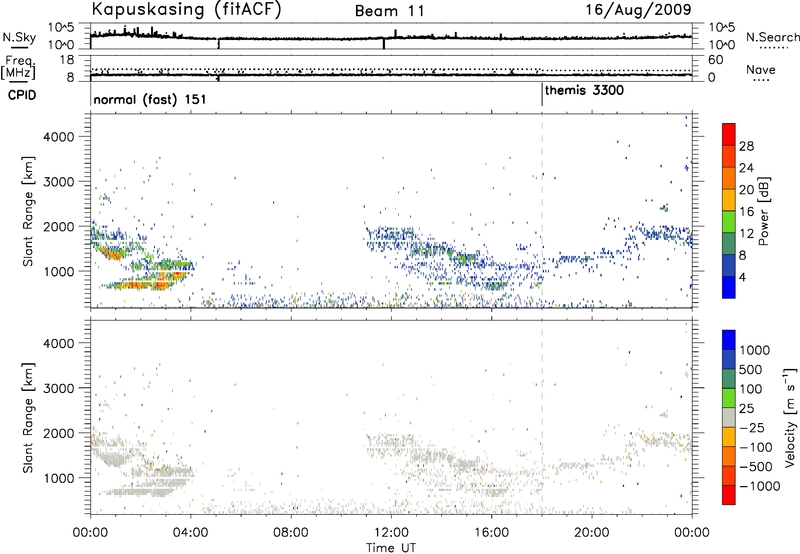The image size is (800, 554).
Task: Click the '16:00' time axis tick label
Action: [x=491, y=533]
